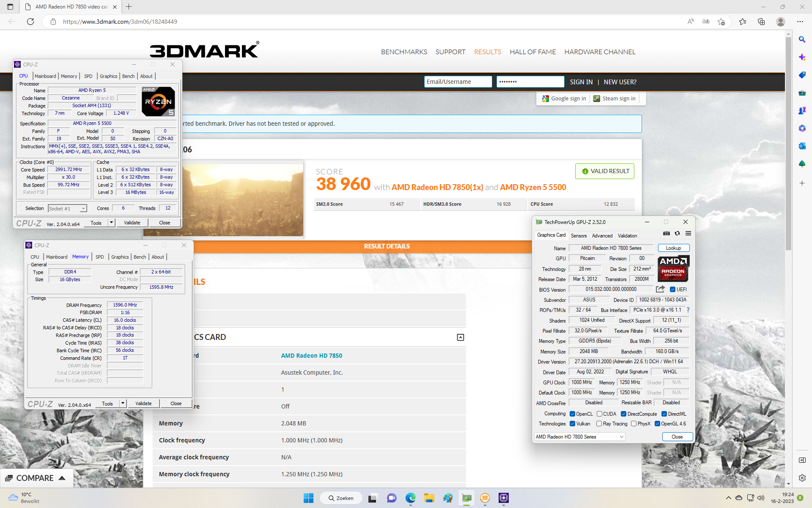Viewport: 812px width, 508px height.
Task: Toggle the Ray Tracing checkbox
Action: tap(599, 424)
